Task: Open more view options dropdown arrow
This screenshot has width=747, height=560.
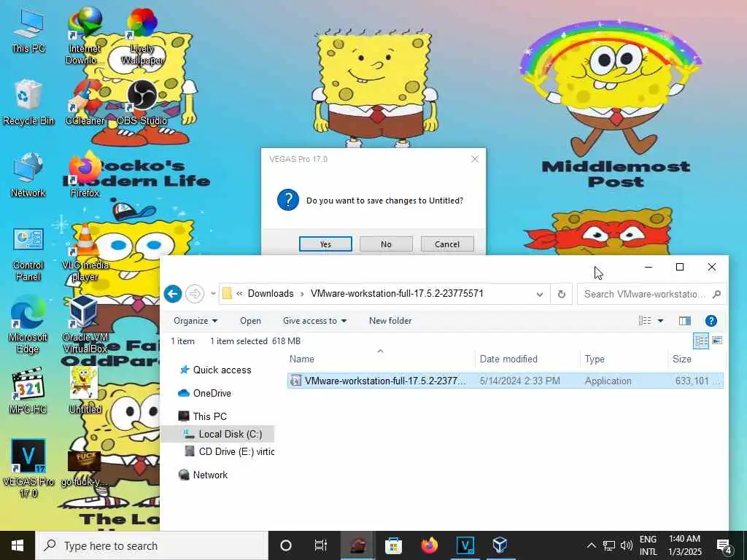Action: point(660,321)
